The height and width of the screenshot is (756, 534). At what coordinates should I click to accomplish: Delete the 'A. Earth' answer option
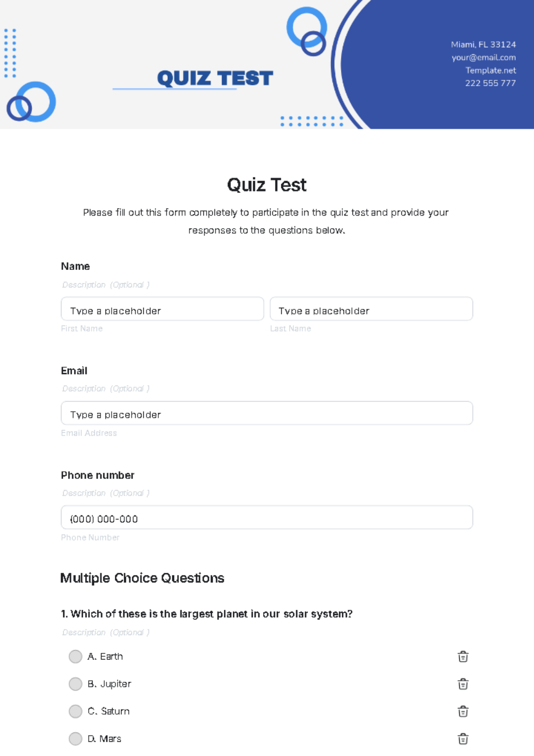pyautogui.click(x=463, y=656)
